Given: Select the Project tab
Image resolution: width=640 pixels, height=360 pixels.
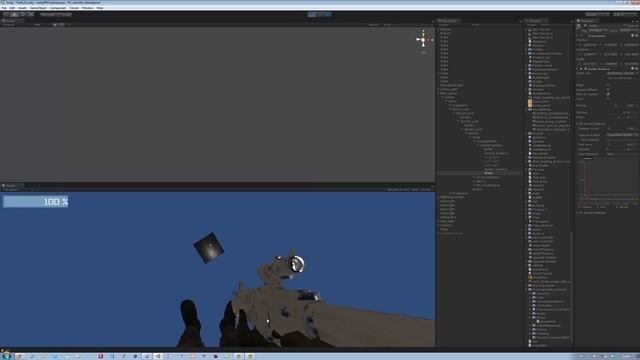Looking at the screenshot, I should (535, 21).
